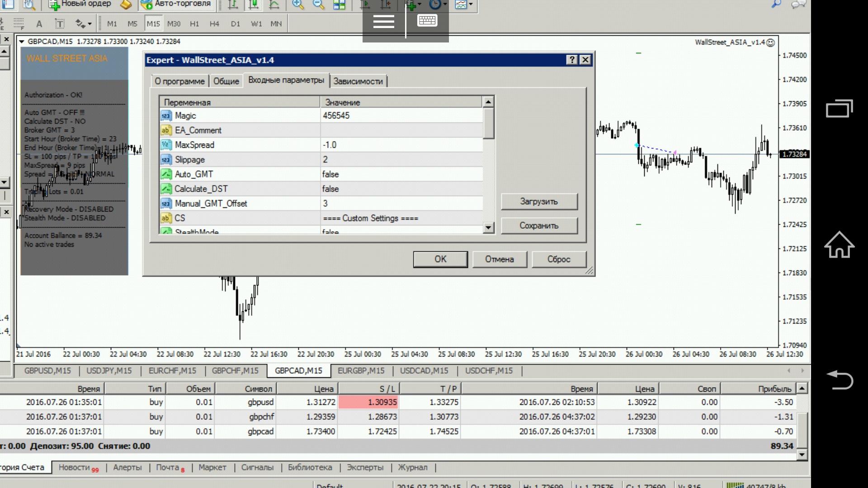Screen dimensions: 868x488
Task: Toggle Calculate_DST value false
Action: pyautogui.click(x=401, y=189)
